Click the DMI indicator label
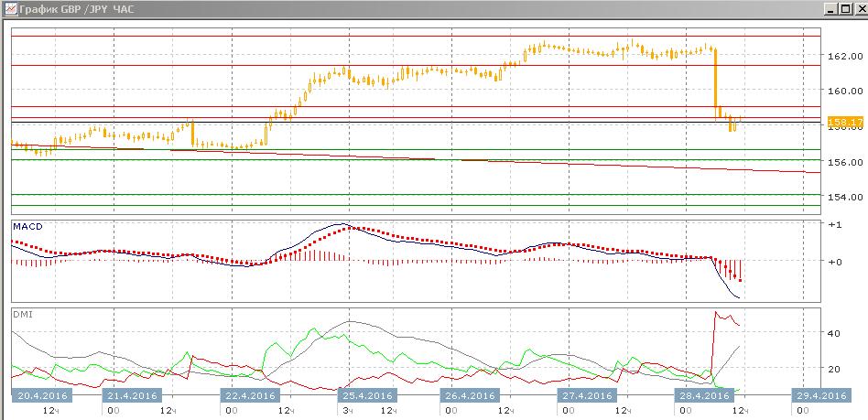868x420 pixels. (x=22, y=314)
